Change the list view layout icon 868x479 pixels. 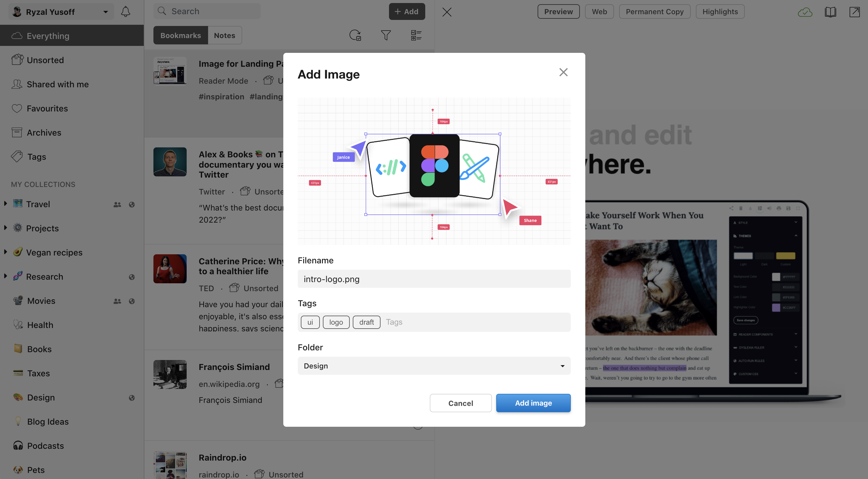click(416, 35)
